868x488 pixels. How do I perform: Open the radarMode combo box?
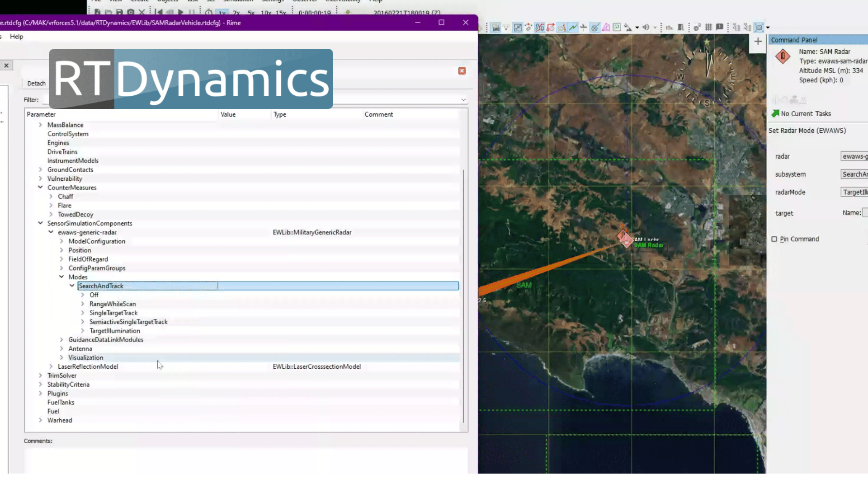(x=854, y=192)
